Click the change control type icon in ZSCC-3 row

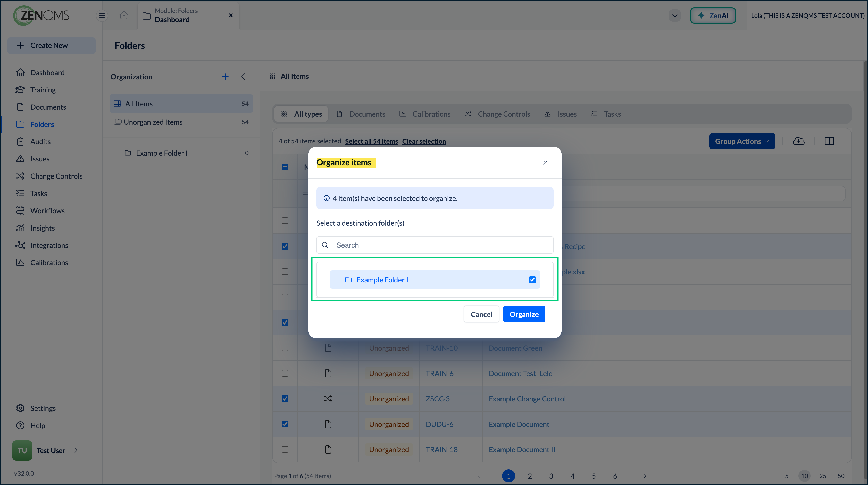tap(328, 399)
